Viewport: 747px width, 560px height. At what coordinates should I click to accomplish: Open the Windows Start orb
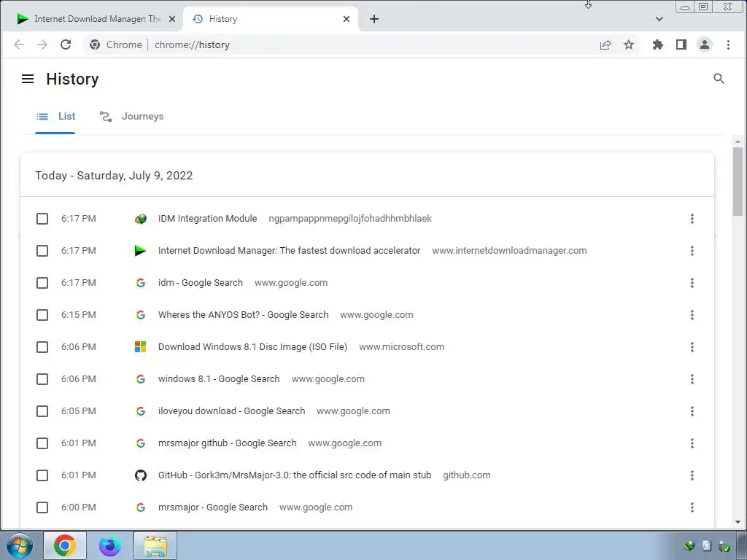pos(19,545)
